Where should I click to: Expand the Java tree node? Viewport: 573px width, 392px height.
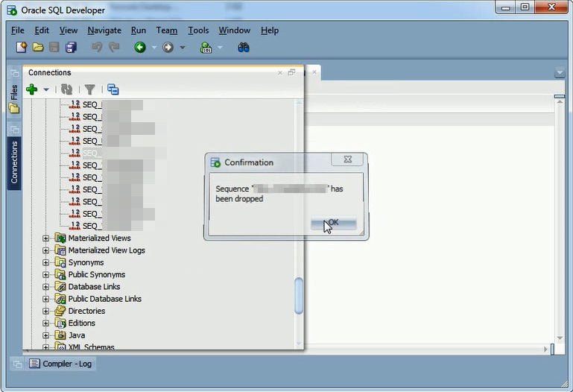[x=45, y=335]
